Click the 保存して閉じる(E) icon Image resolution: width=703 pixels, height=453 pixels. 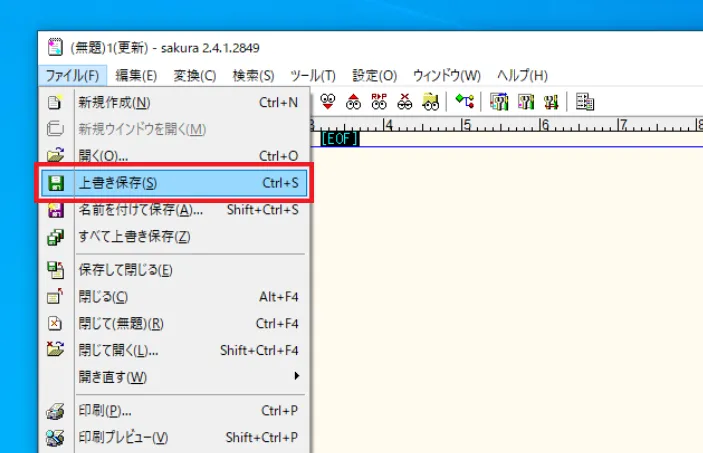tap(56, 270)
